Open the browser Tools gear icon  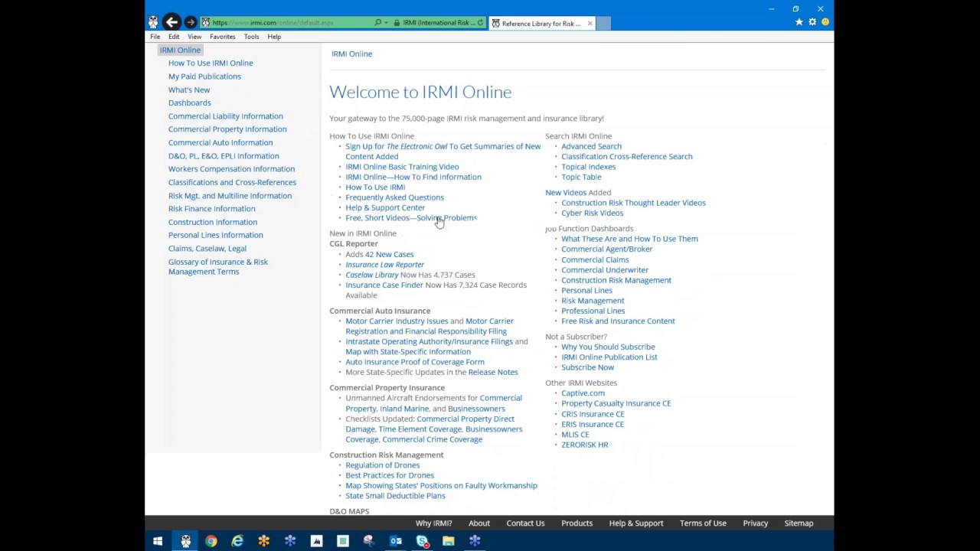(x=812, y=22)
